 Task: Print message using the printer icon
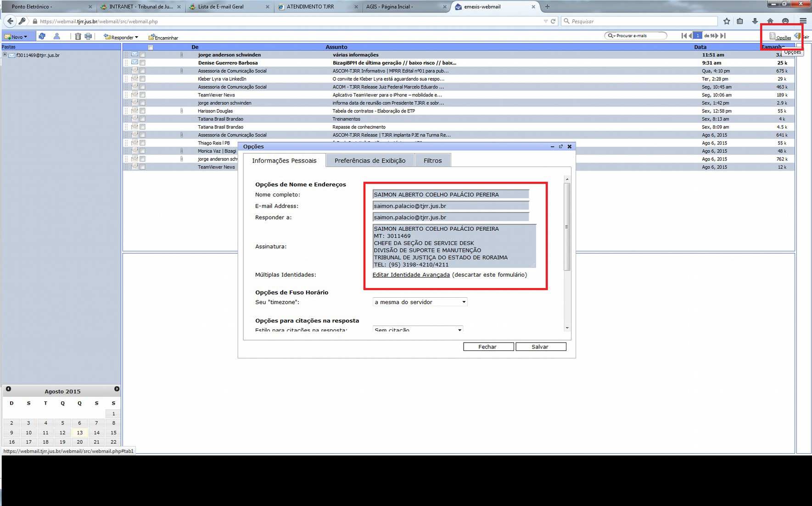88,36
